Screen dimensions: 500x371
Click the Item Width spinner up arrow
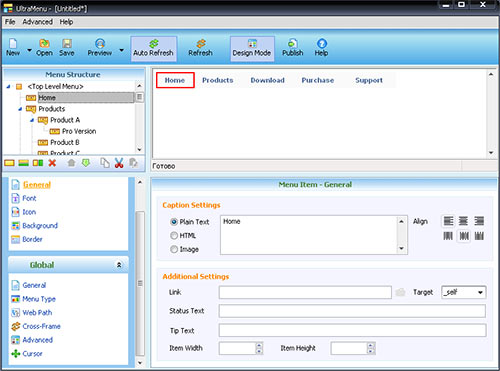(259, 345)
